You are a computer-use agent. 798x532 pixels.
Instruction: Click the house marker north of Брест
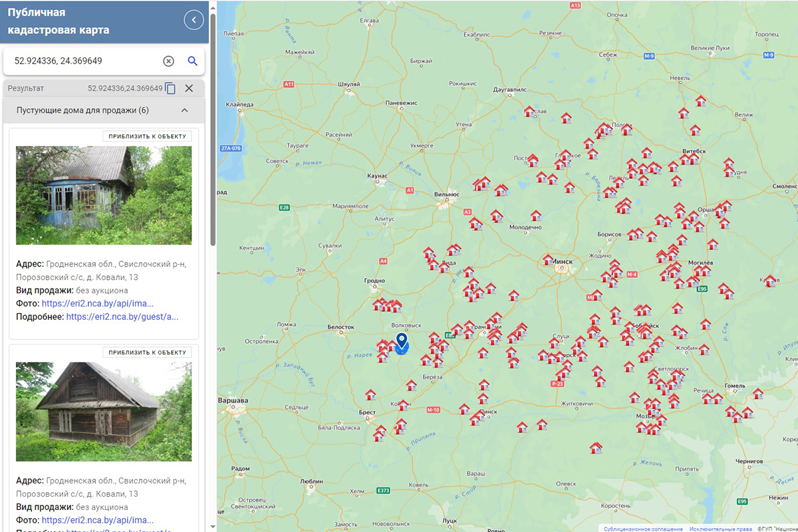point(370,395)
